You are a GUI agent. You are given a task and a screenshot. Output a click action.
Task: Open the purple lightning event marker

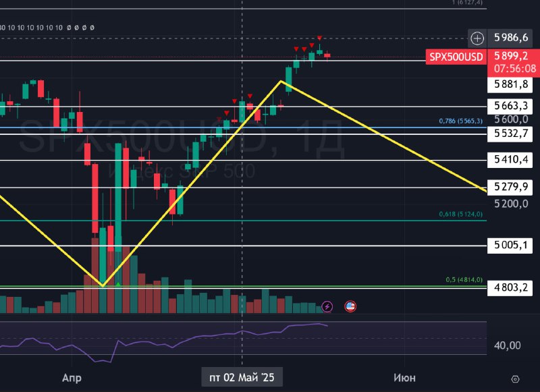327,306
